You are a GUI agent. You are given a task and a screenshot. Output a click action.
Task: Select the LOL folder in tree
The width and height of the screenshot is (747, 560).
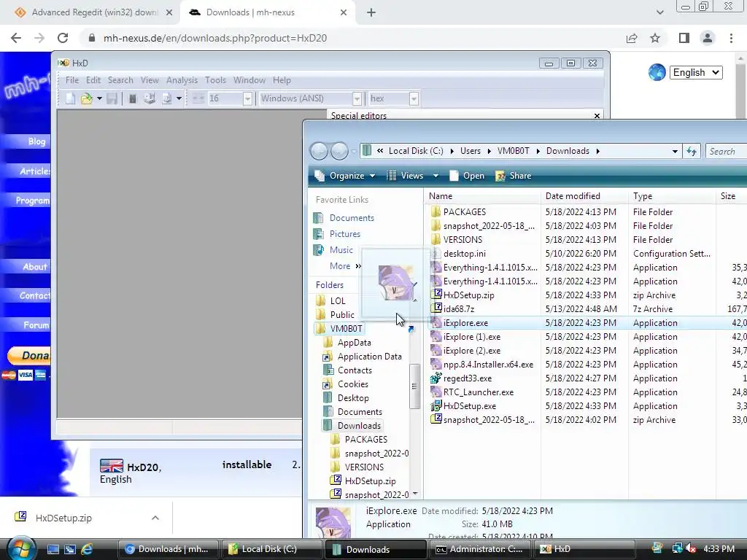(x=338, y=301)
